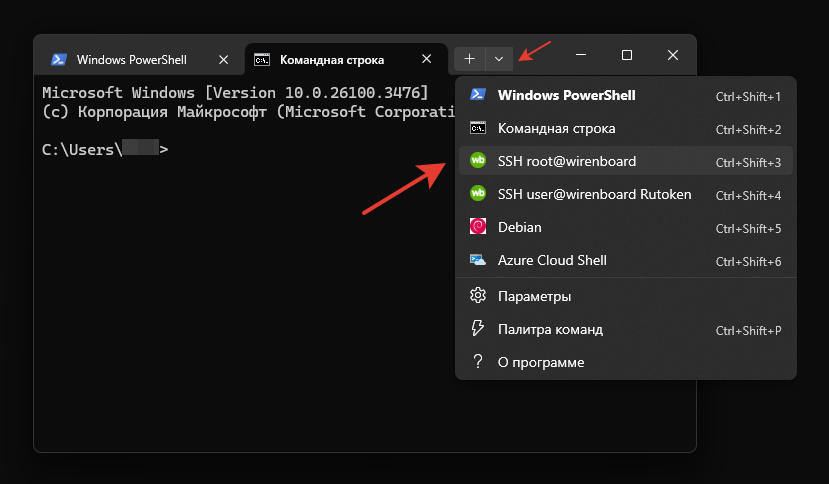Close the Командная строка tab
Screen dimensions: 829x484
point(427,59)
